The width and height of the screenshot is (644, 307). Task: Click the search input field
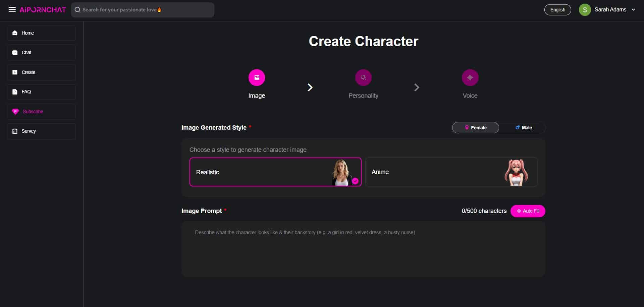[143, 10]
